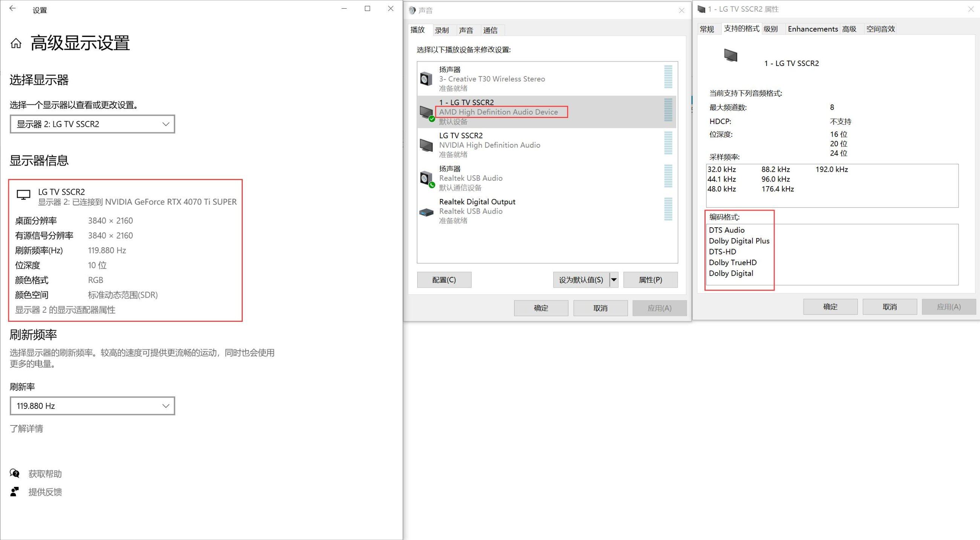Select Dolby TrueHD in formats list
The height and width of the screenshot is (540, 980).
[733, 262]
